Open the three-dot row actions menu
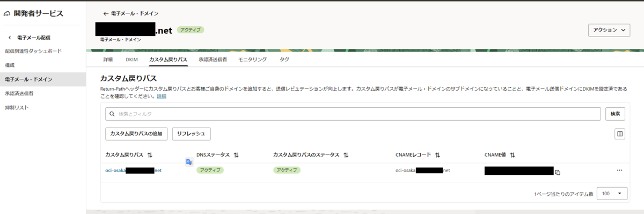 tap(619, 170)
